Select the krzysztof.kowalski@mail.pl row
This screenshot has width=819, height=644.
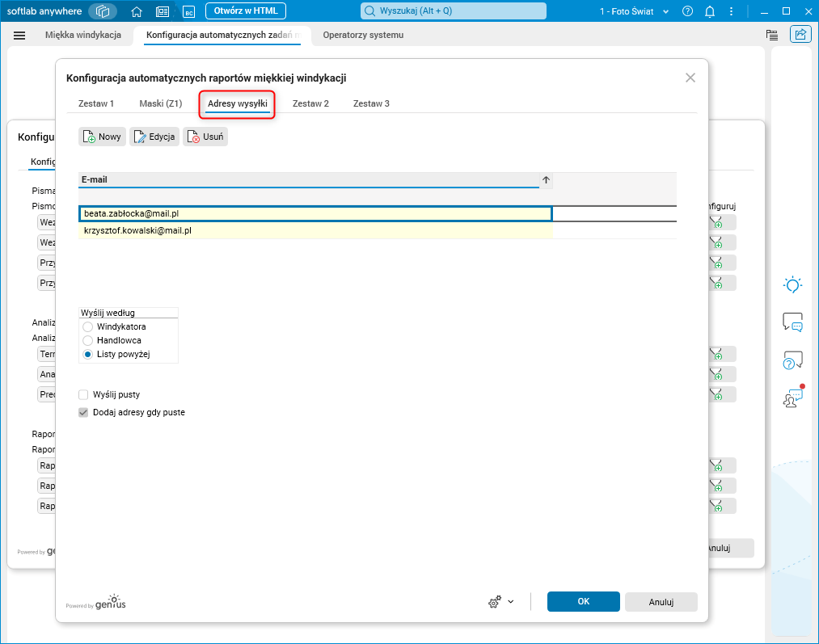(315, 230)
